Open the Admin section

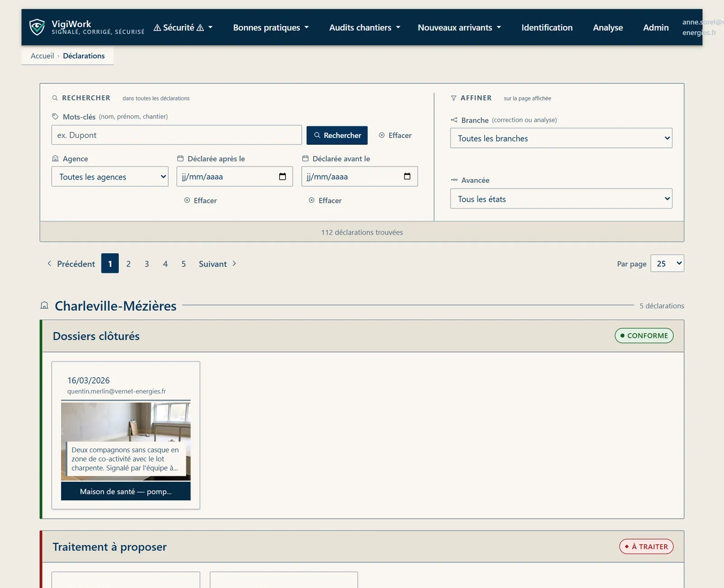coord(656,28)
